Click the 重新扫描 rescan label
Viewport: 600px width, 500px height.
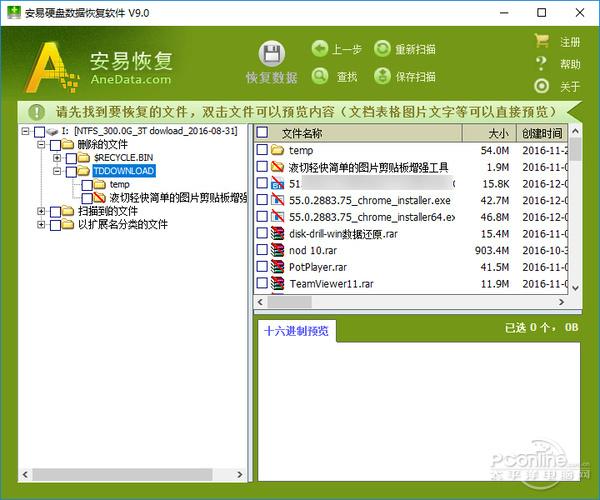pyautogui.click(x=415, y=49)
